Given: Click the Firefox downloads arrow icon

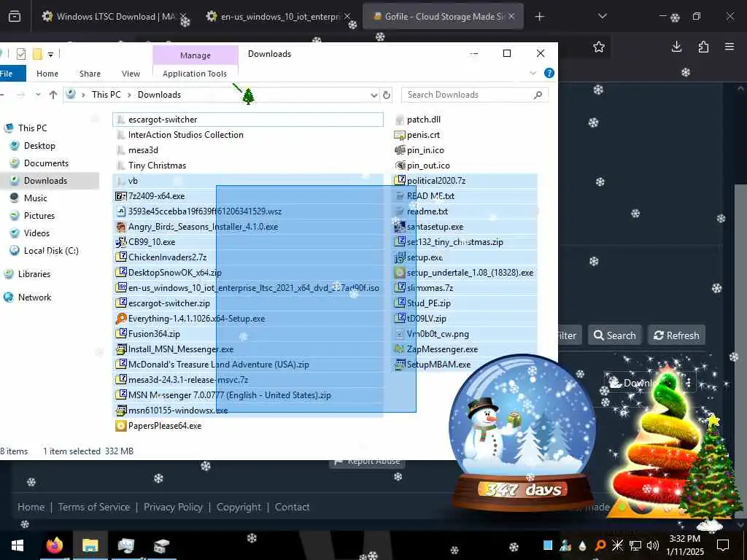Looking at the screenshot, I should click(676, 47).
